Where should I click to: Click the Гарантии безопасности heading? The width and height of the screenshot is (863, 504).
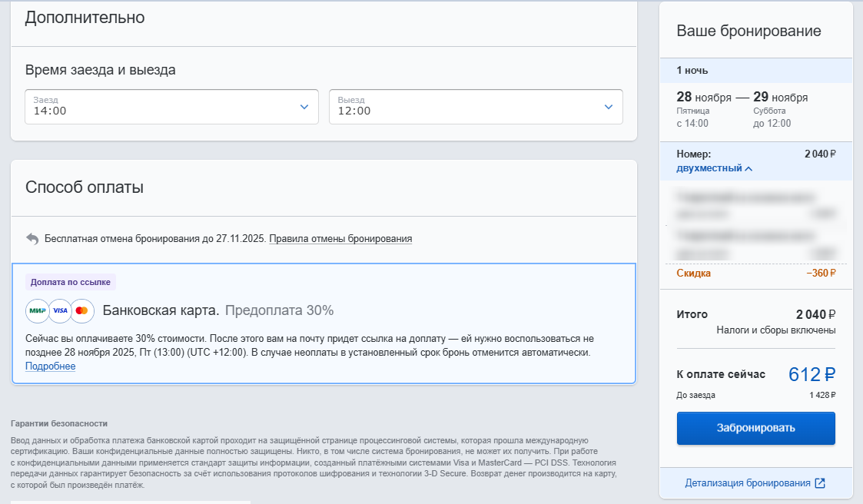tap(59, 423)
